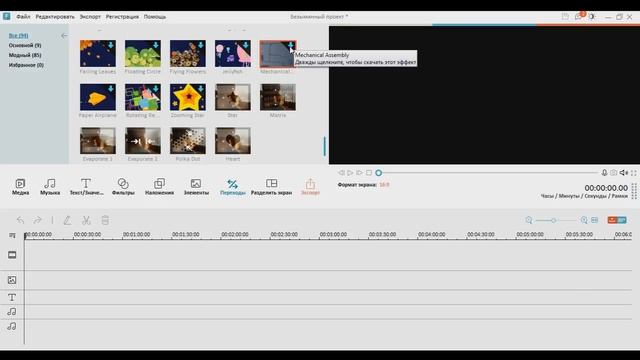Click the preview seek slider handle
Image resolution: width=640 pixels, height=360 pixels.
click(378, 173)
